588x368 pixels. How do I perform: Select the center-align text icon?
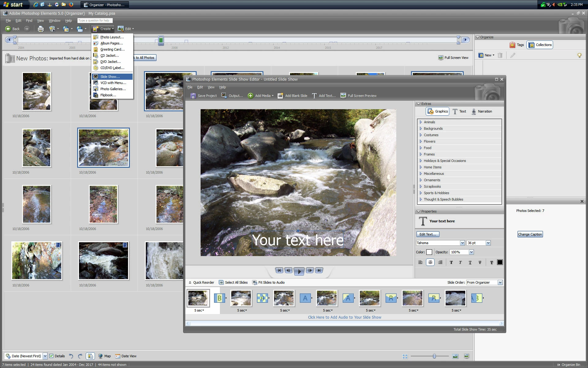[430, 262]
